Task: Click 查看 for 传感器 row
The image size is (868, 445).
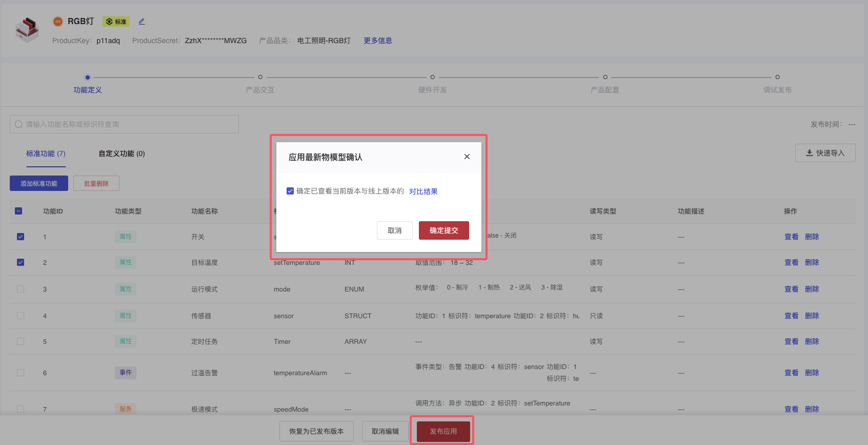Action: [791, 316]
